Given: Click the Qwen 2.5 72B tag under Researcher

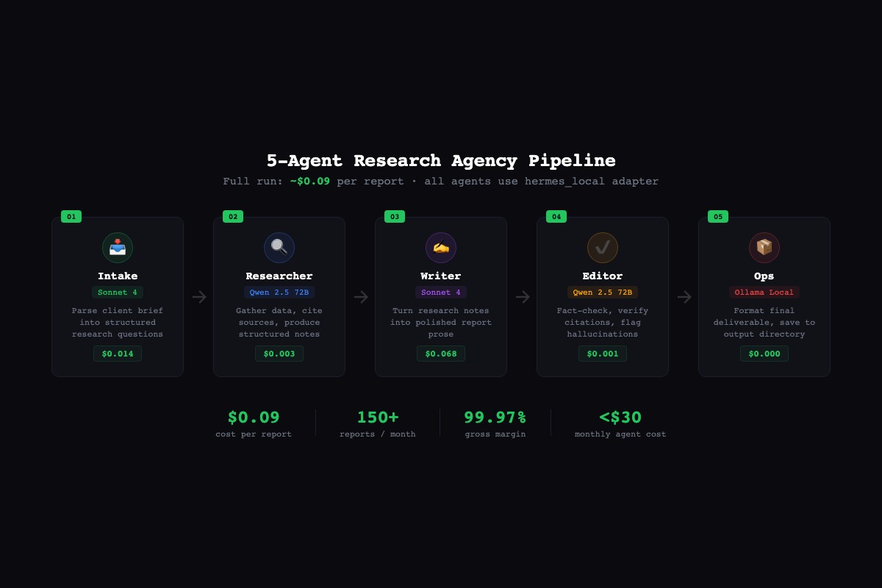Looking at the screenshot, I should [279, 293].
